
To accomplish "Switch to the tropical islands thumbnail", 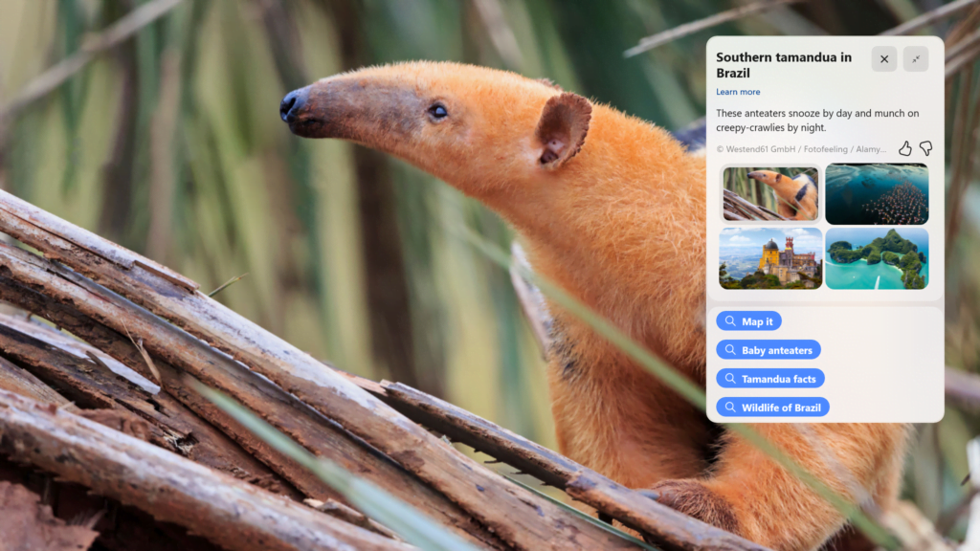I will pyautogui.click(x=877, y=257).
